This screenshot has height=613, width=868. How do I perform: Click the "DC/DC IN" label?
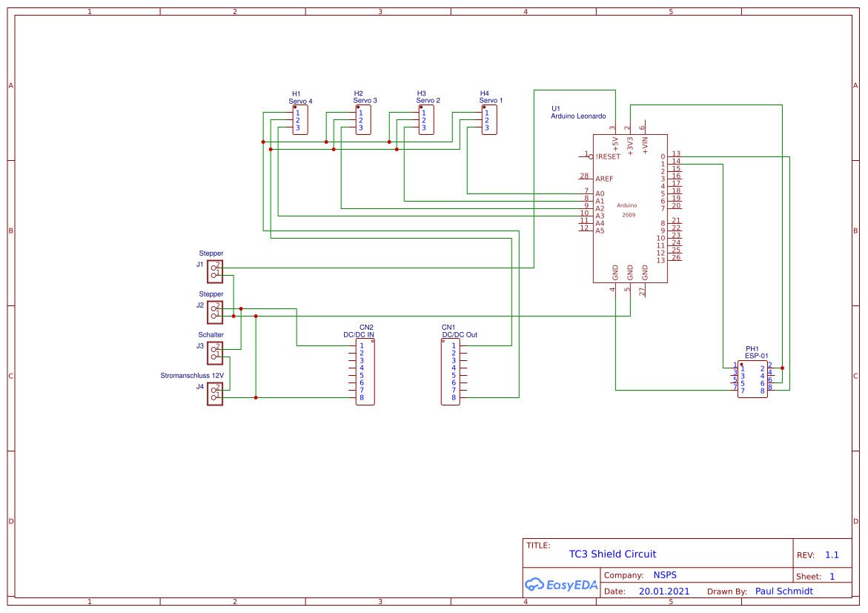[x=359, y=335]
